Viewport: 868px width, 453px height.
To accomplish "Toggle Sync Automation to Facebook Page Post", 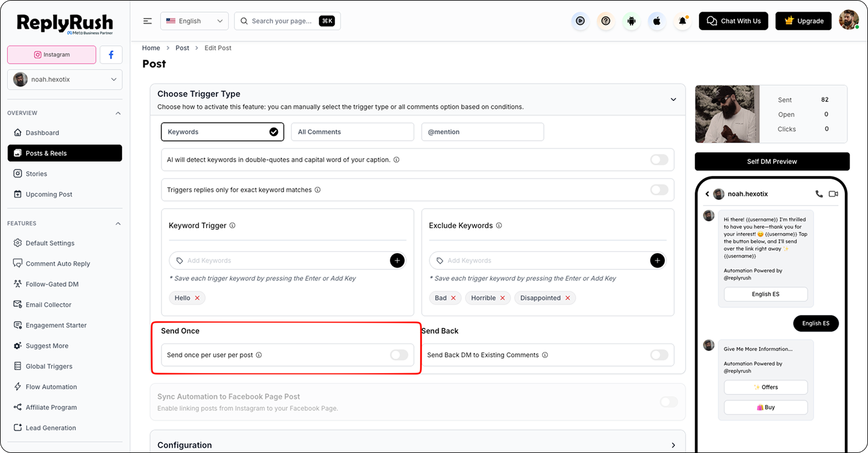I will (x=669, y=402).
